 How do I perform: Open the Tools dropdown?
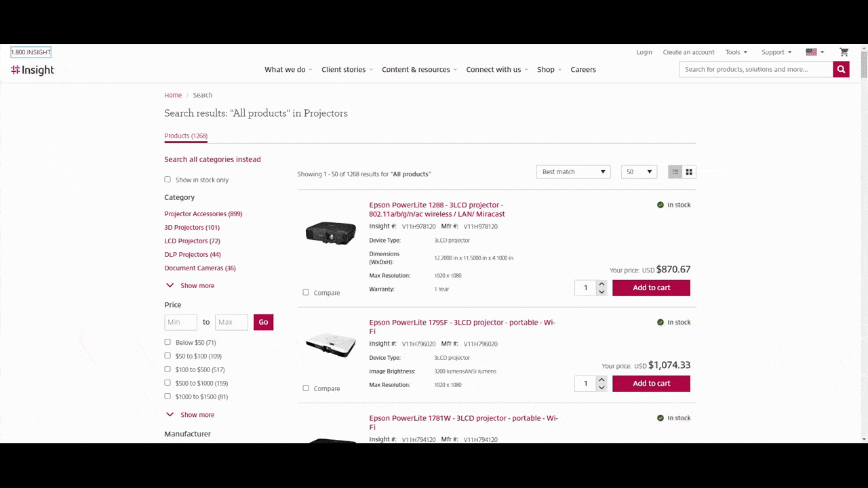[736, 52]
